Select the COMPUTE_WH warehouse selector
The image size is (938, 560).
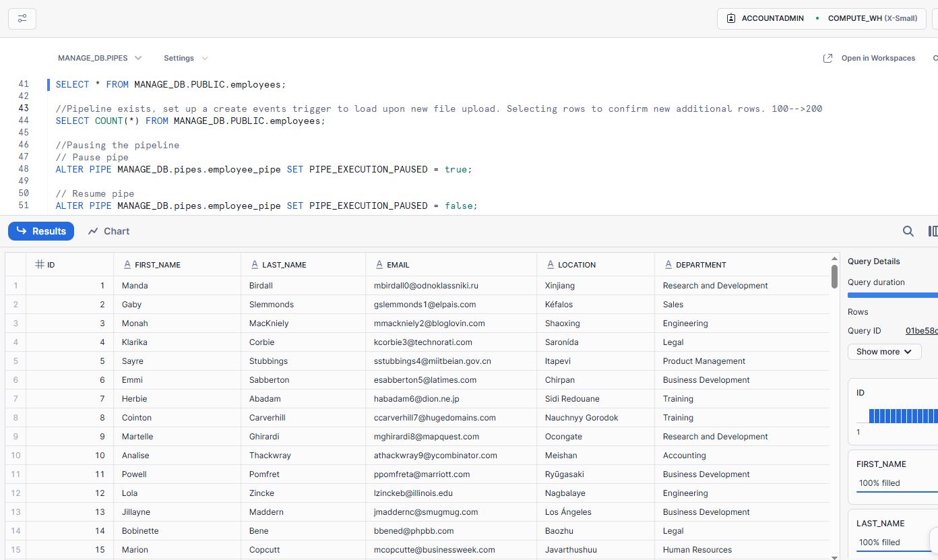click(871, 18)
